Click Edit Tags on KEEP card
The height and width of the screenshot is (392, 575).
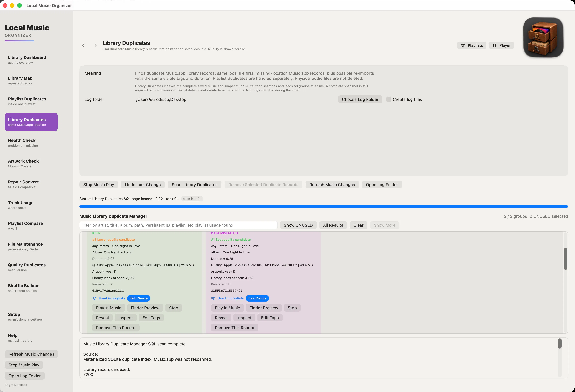(151, 318)
